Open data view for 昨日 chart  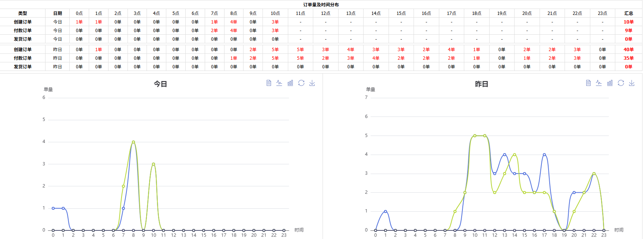pos(588,83)
